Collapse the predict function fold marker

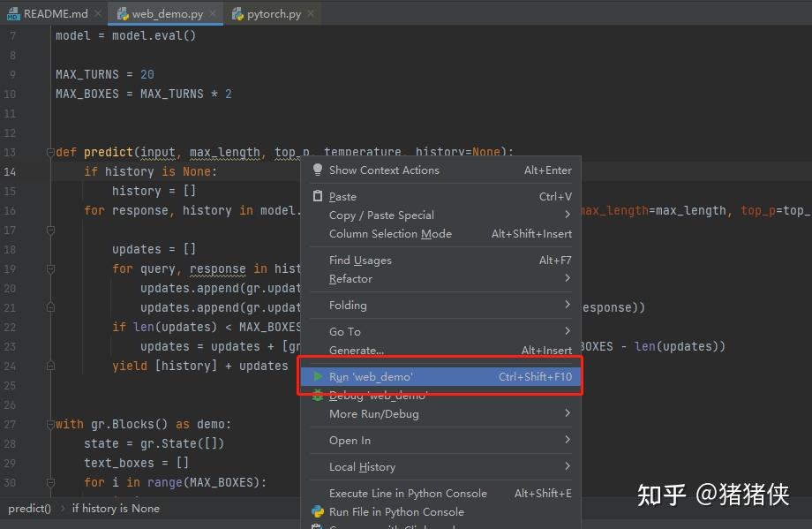click(50, 152)
